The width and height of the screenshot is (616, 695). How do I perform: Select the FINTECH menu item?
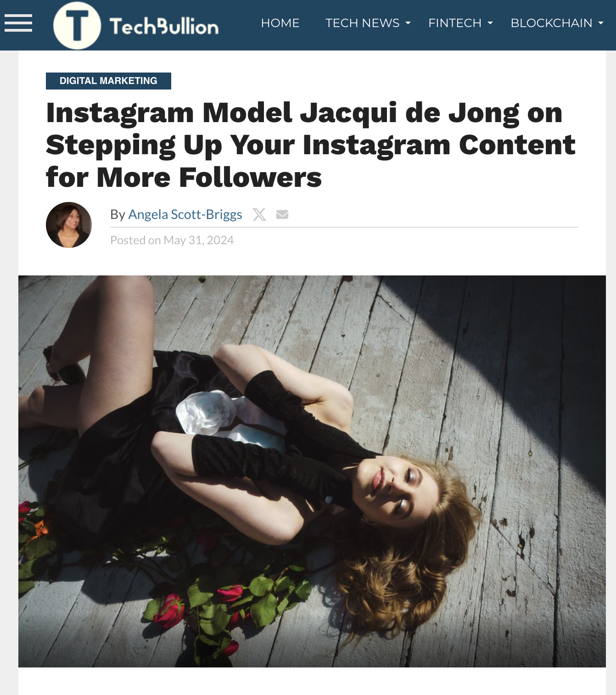point(454,23)
